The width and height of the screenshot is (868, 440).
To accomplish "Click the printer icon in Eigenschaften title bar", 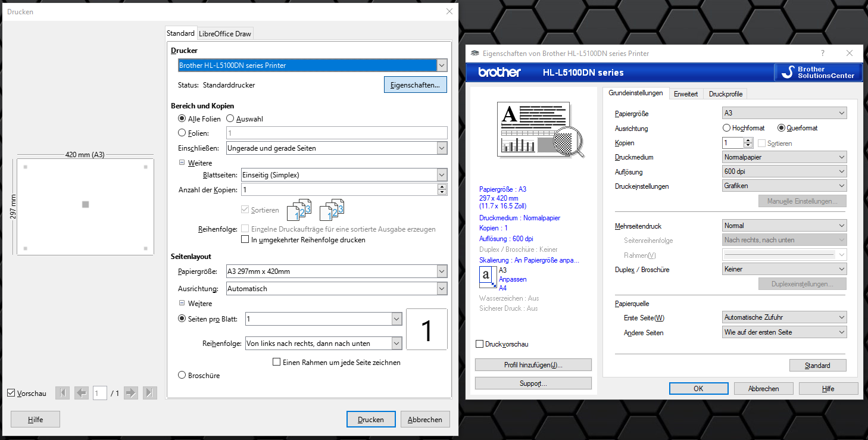I will tap(475, 53).
